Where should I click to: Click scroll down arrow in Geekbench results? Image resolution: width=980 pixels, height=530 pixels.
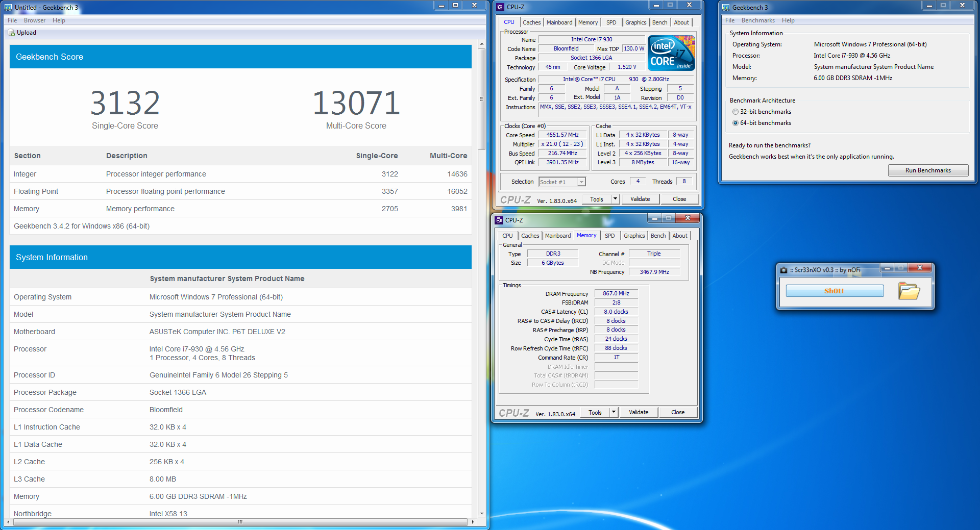(x=481, y=514)
